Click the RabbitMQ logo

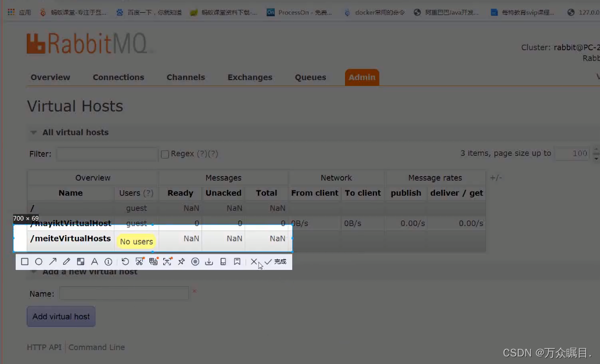[x=87, y=43]
